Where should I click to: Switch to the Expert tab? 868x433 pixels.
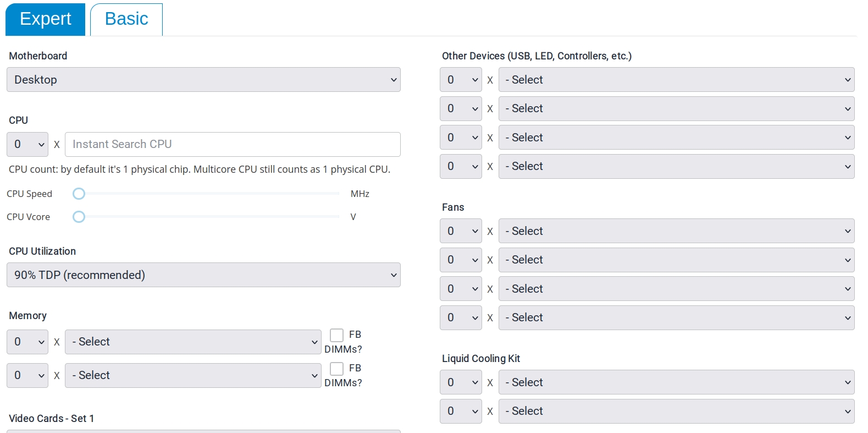tap(46, 19)
